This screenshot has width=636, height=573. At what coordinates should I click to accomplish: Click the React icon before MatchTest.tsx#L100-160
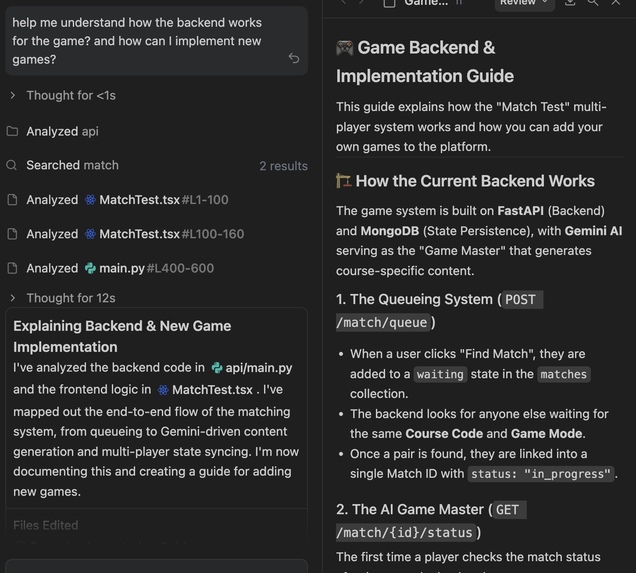click(x=90, y=234)
